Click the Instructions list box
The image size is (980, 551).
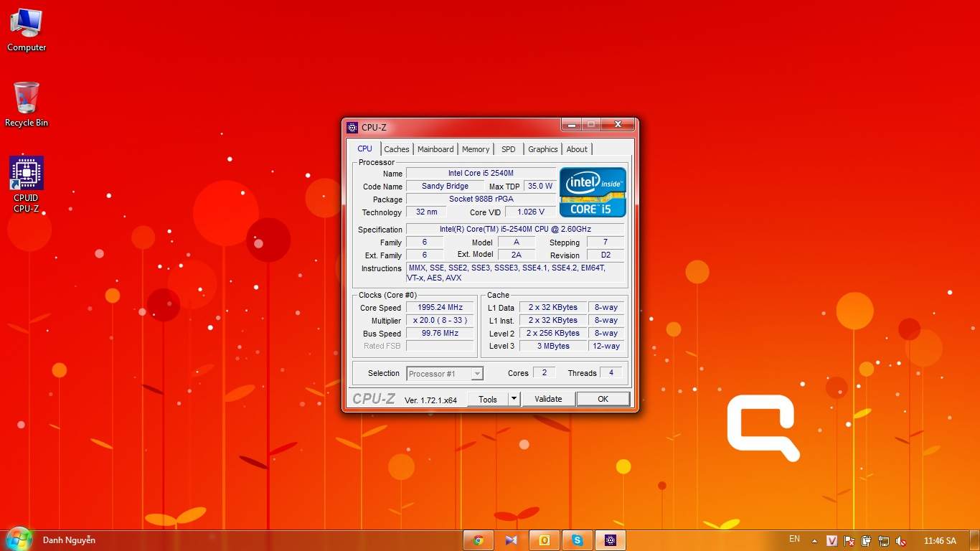pos(515,273)
